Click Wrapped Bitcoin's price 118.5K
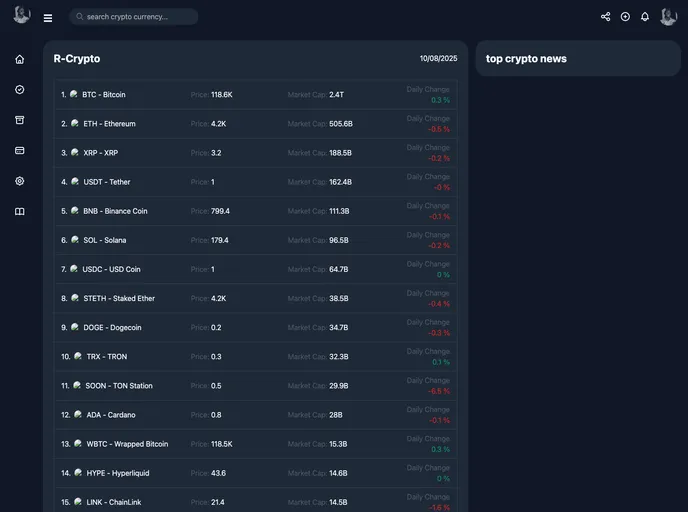Image resolution: width=688 pixels, height=512 pixels. click(x=222, y=444)
